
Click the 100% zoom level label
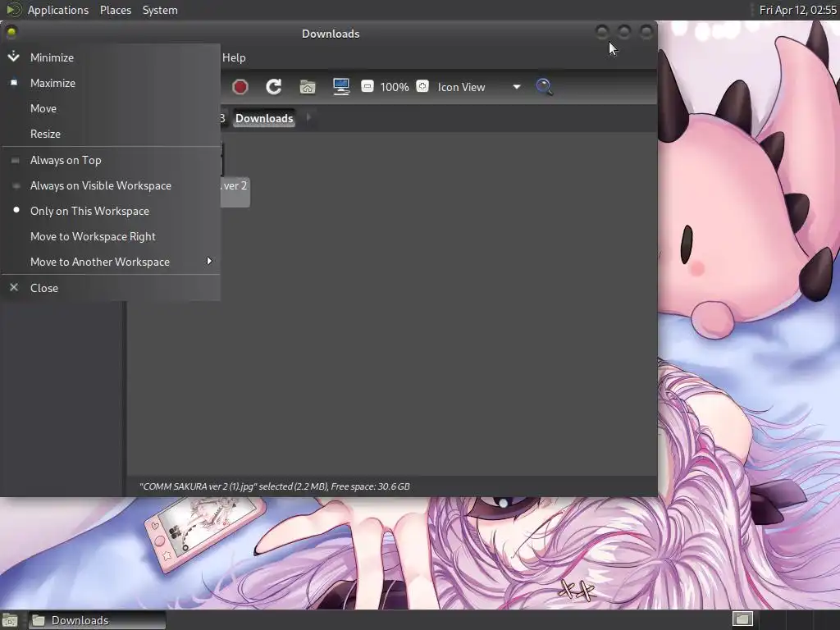(395, 87)
